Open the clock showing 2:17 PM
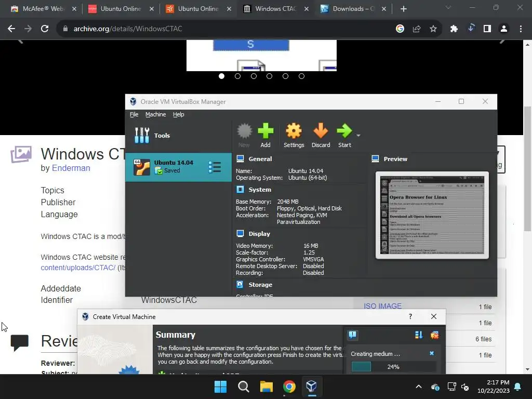 pos(494,387)
